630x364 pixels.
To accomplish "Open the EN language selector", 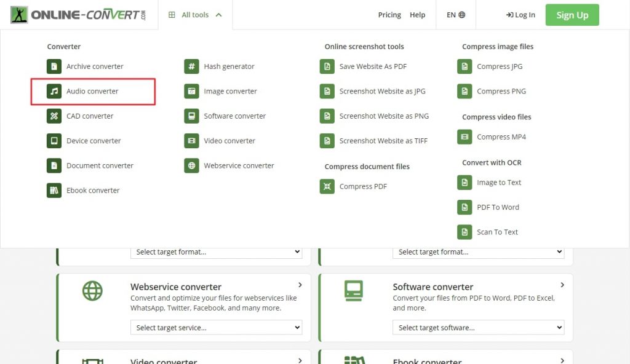I will 455,14.
